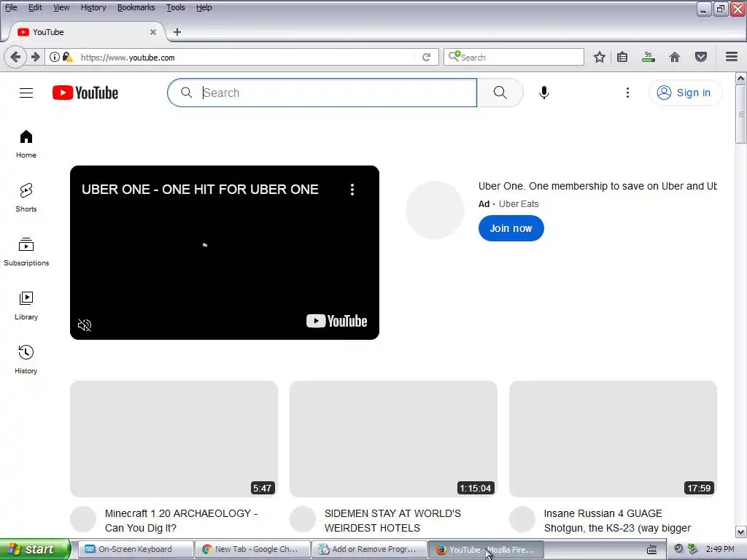Switch to Add or Remove Programs taskbar item
The image size is (747, 560).
coord(369,549)
